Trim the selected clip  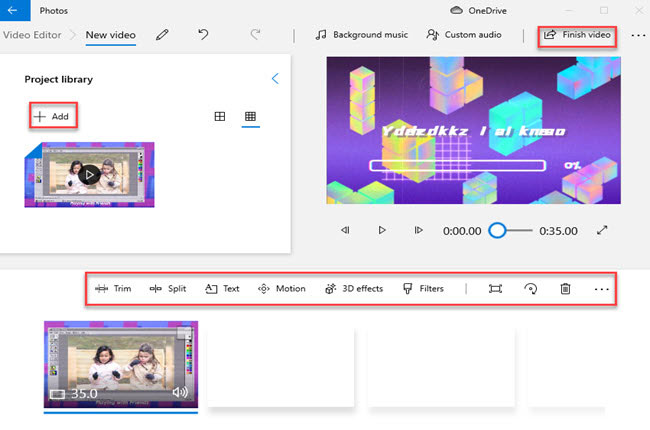coord(113,289)
